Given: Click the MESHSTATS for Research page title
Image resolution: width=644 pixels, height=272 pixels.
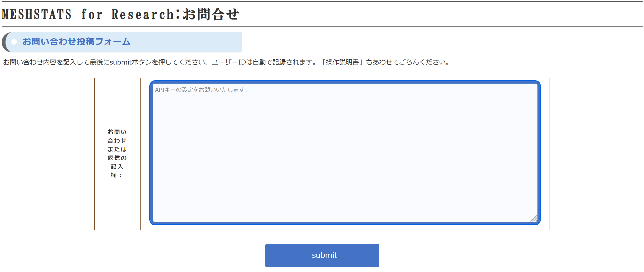Looking at the screenshot, I should point(121,14).
